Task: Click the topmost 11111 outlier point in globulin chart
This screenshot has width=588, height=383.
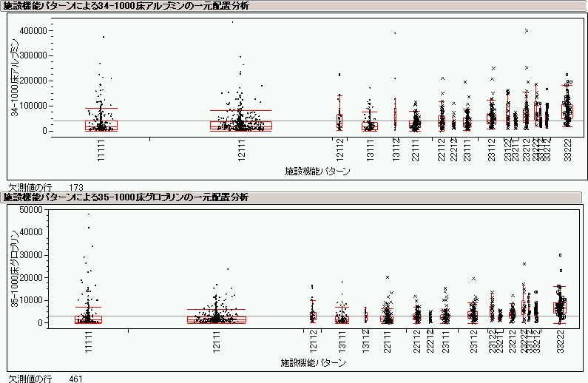Action: [89, 214]
